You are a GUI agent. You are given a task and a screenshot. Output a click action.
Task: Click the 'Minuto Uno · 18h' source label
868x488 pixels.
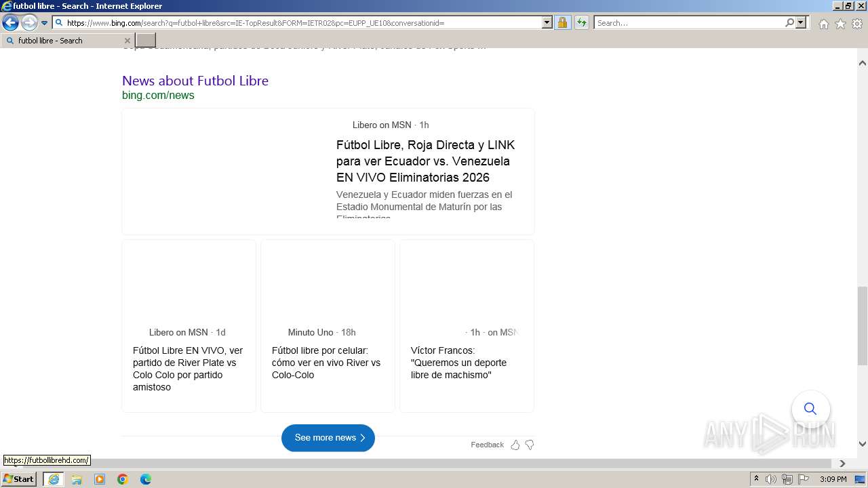321,332
